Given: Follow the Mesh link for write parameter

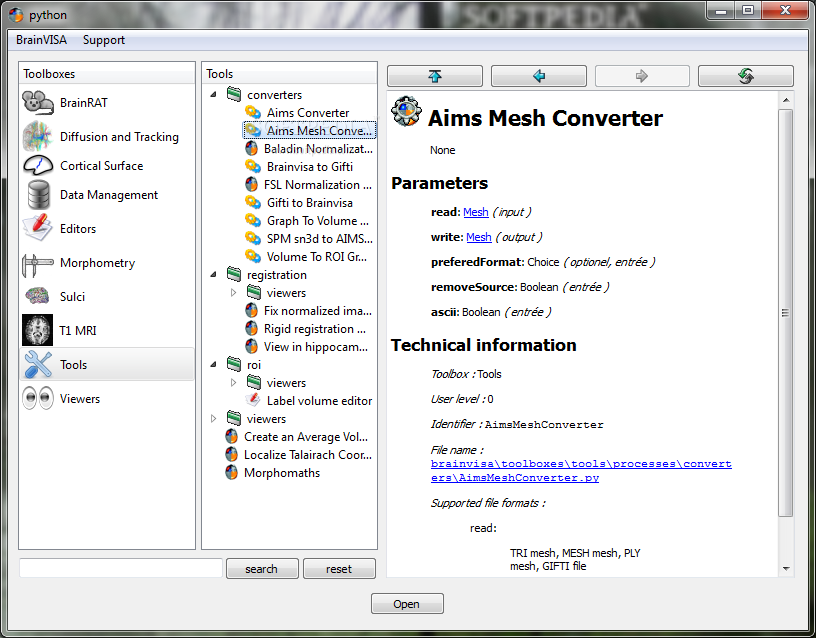Looking at the screenshot, I should tap(479, 237).
